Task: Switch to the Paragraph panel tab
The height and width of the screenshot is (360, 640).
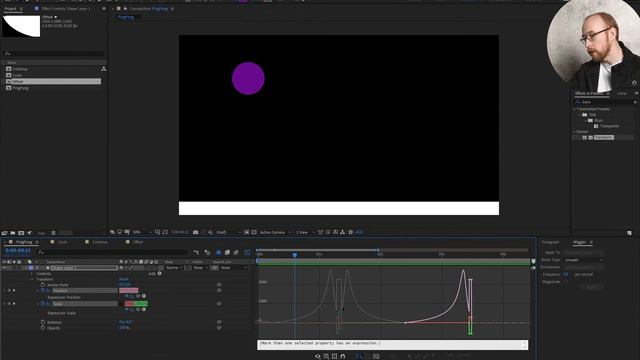Action: tap(550, 242)
